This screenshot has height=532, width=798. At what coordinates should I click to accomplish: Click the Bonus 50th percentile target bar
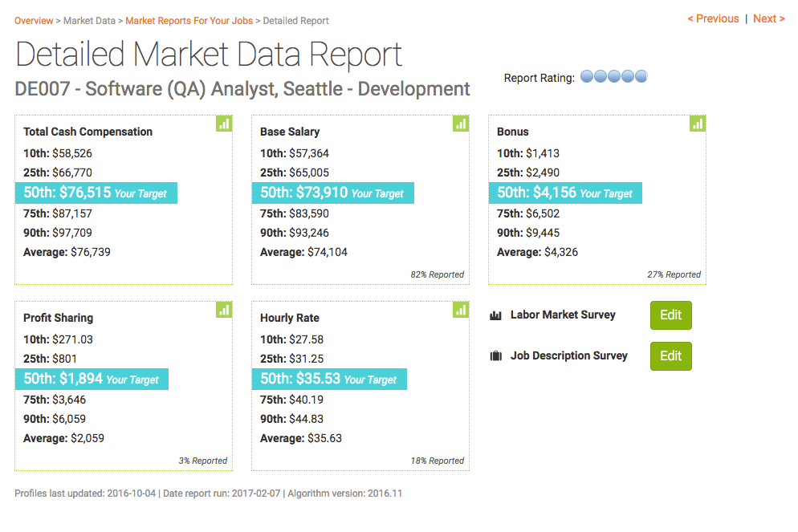[x=565, y=193]
